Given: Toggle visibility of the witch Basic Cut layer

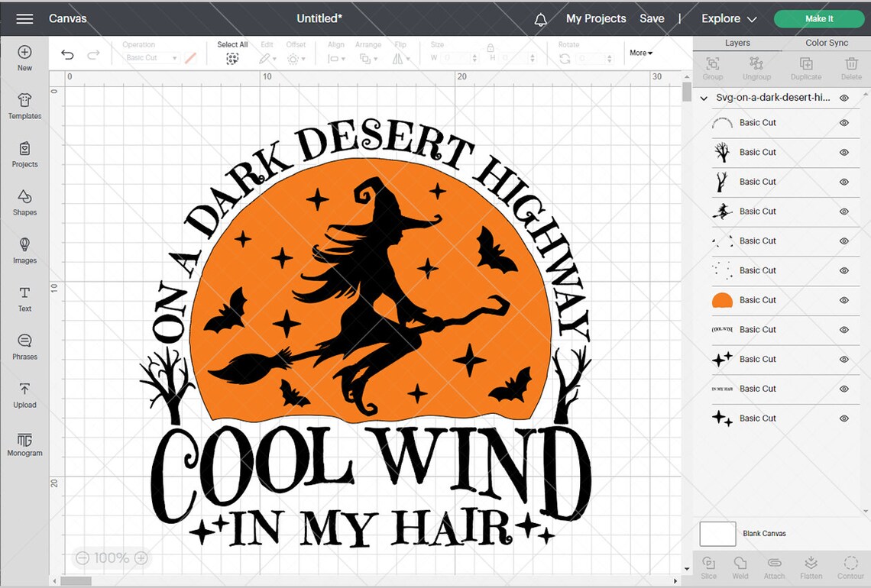Looking at the screenshot, I should 844,212.
